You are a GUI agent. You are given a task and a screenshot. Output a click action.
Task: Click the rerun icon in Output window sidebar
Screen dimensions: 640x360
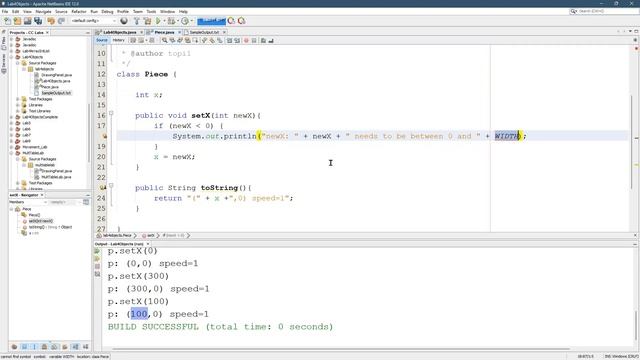[x=97, y=251]
